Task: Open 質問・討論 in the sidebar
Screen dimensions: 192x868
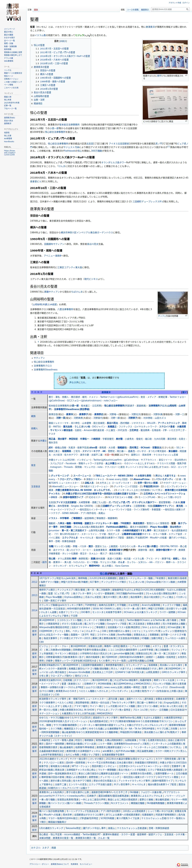Action: coord(8,43)
